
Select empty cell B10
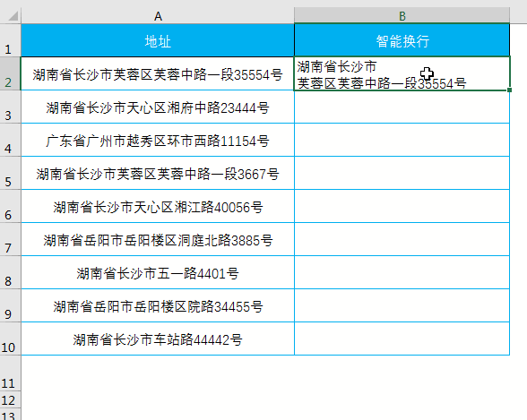(x=402, y=339)
